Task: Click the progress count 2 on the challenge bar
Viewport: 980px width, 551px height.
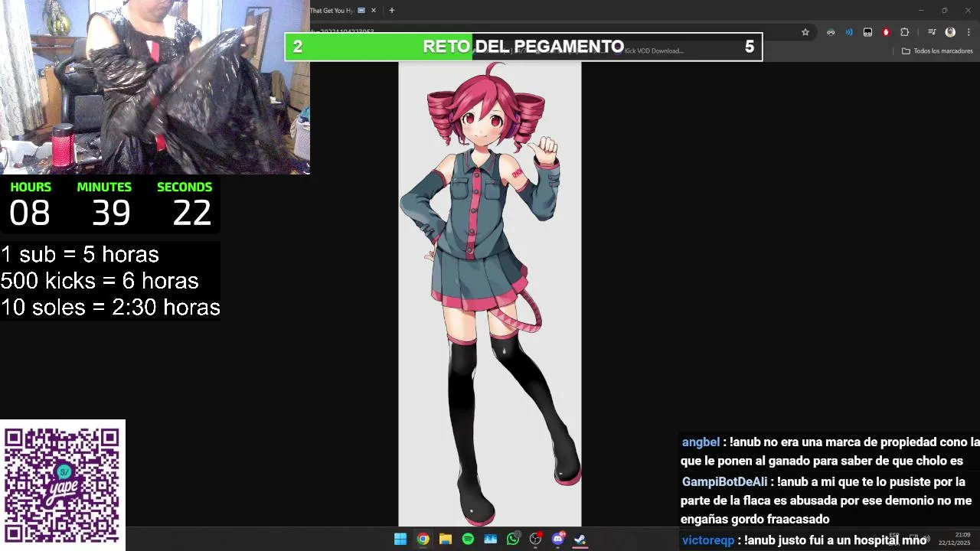Action: 298,47
